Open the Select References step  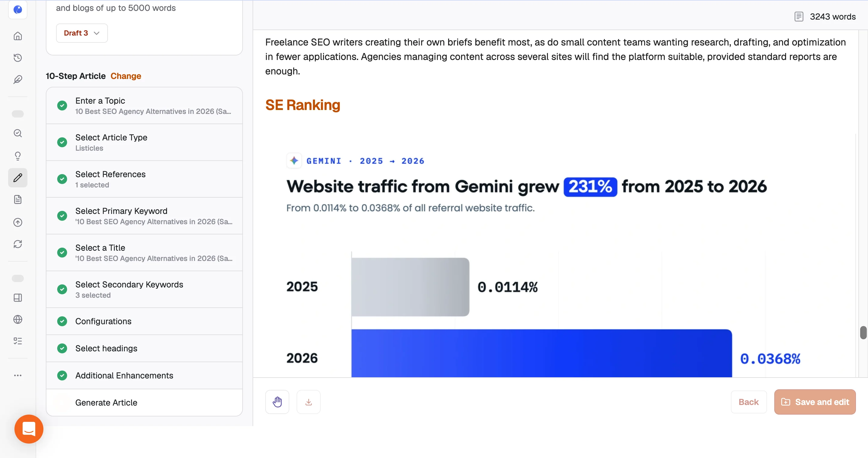pos(144,179)
